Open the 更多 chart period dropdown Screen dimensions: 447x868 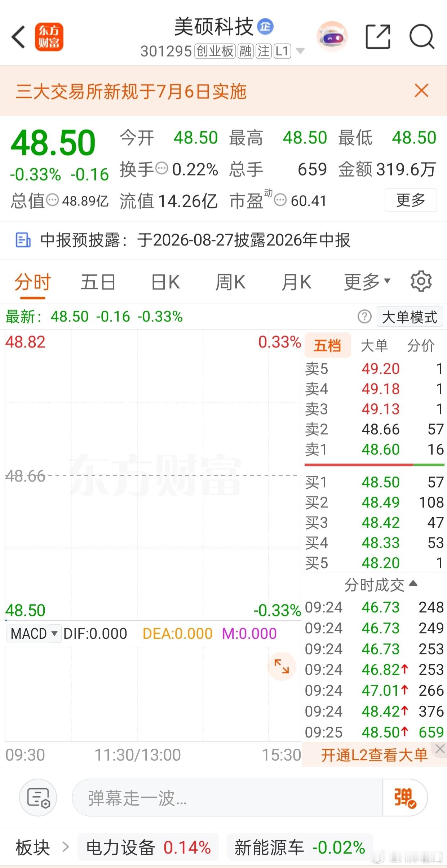(367, 282)
